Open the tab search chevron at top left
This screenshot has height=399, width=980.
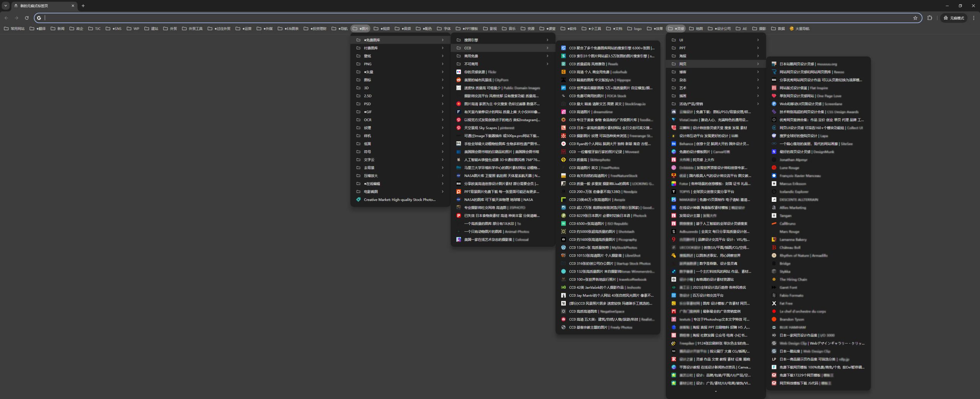[x=5, y=6]
